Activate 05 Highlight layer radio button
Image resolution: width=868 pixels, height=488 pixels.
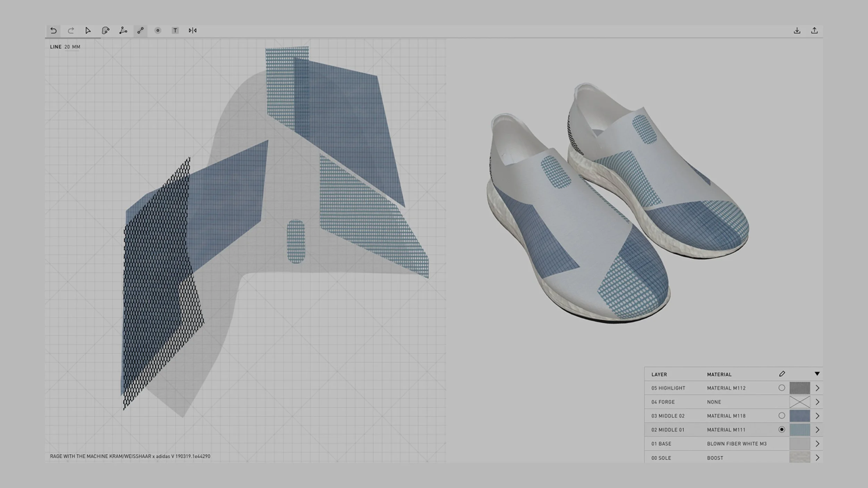coord(782,388)
